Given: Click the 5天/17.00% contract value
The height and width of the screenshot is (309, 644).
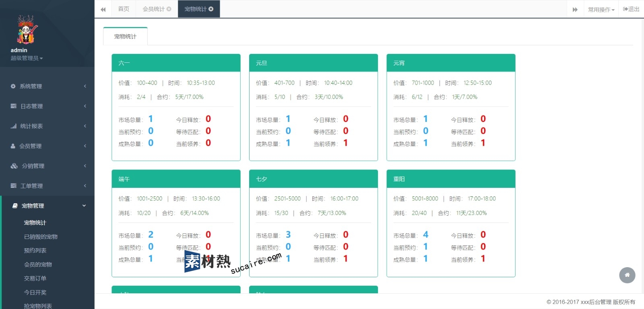Looking at the screenshot, I should 189,97.
